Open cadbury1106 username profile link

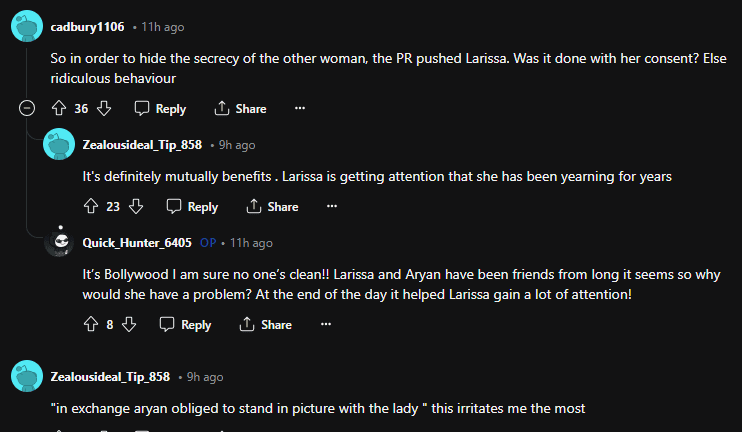click(x=87, y=27)
